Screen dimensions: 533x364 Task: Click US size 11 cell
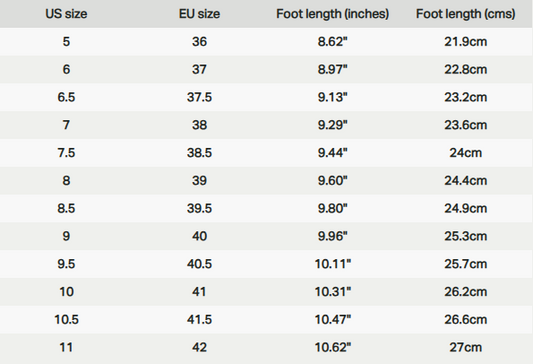(x=66, y=347)
